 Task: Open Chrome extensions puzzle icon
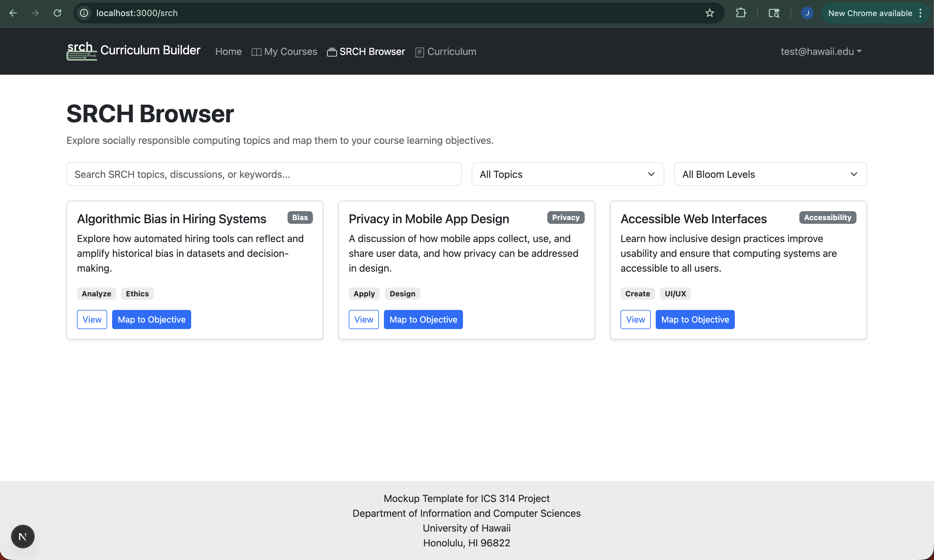[741, 13]
